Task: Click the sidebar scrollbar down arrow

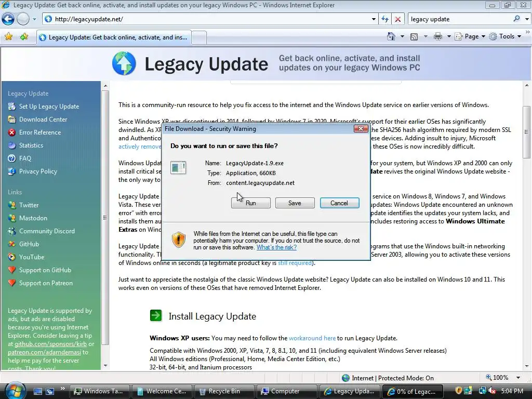Action: tap(105, 366)
